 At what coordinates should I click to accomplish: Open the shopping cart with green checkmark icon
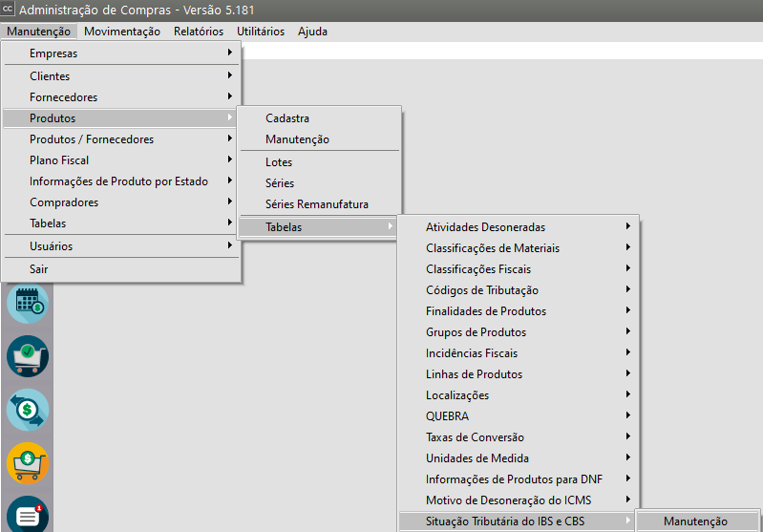coord(27,357)
